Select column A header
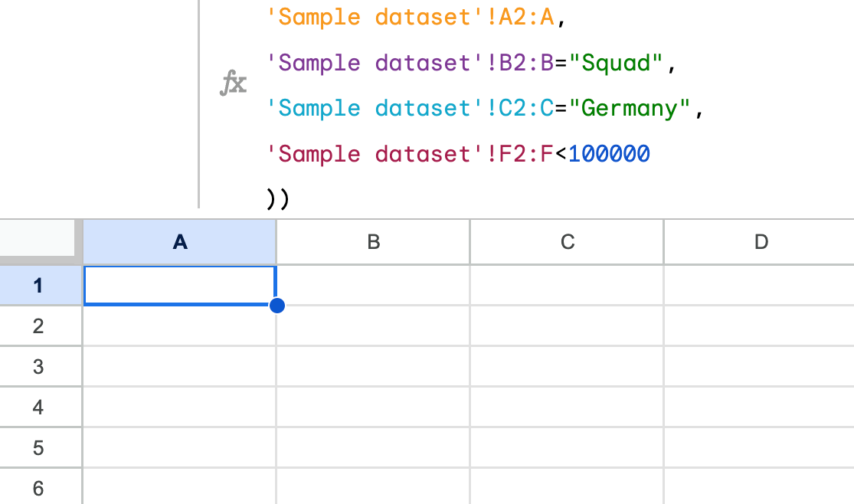 pos(180,242)
